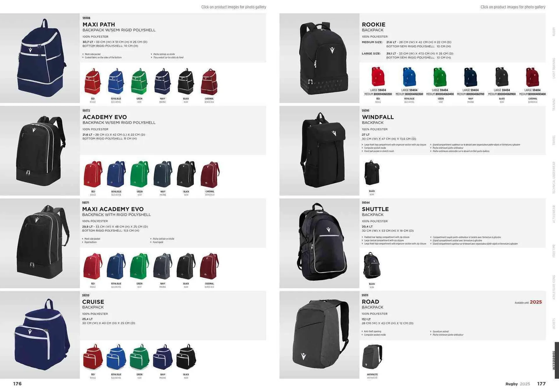Viewport: 559px width, 392px height.
Task: Choose the navy Maxi Path backpack thumbnail
Action: (x=162, y=81)
